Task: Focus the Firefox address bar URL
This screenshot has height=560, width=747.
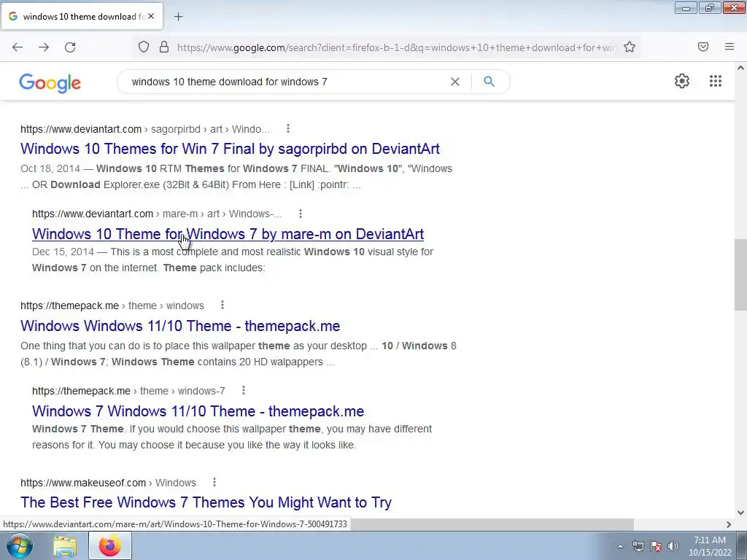Action: click(395, 47)
